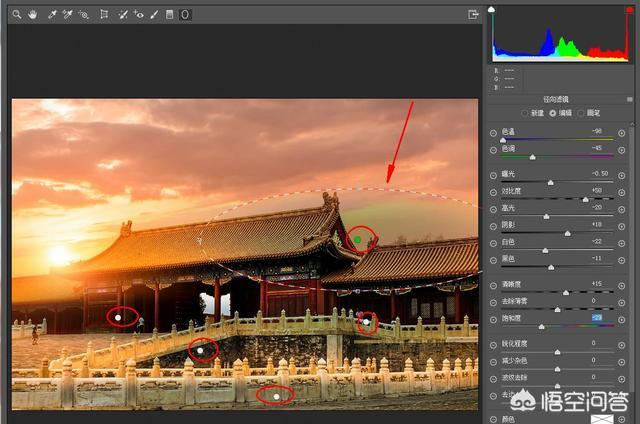This screenshot has height=424, width=640.
Task: Increase 去除薄雾 with the plus icon
Action: 621,302
